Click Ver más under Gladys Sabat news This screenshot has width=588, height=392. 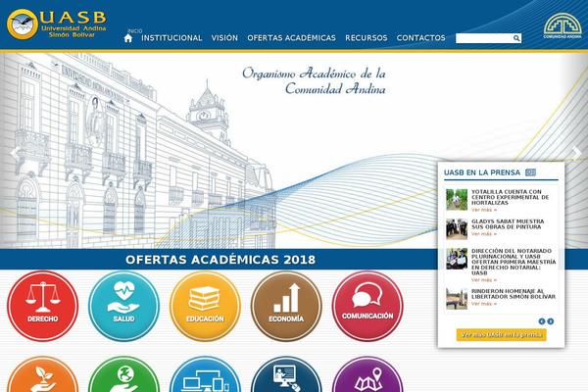click(484, 233)
